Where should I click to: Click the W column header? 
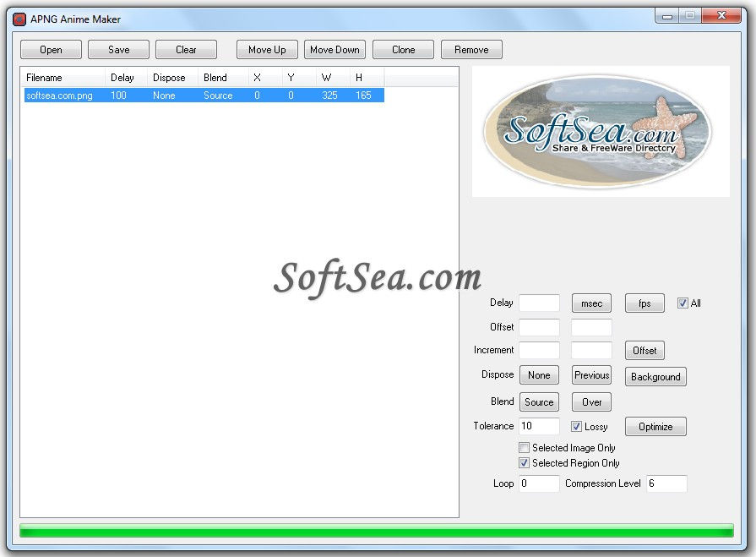click(333, 78)
